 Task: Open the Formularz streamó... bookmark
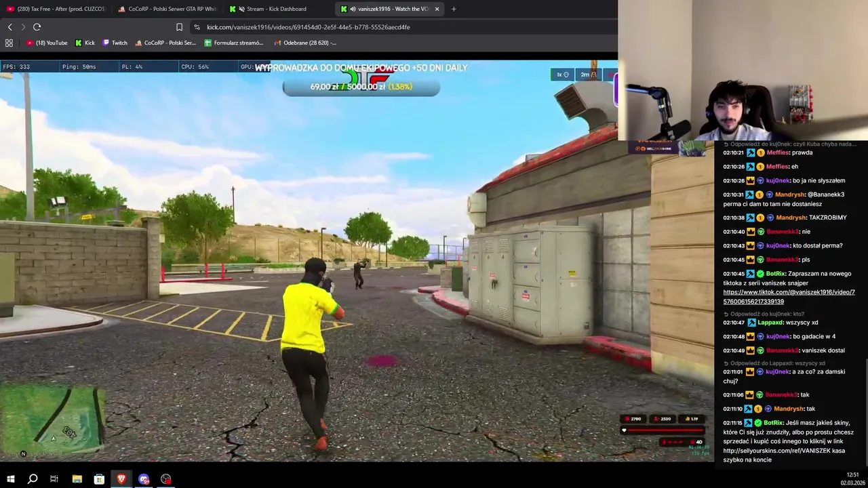tap(234, 43)
